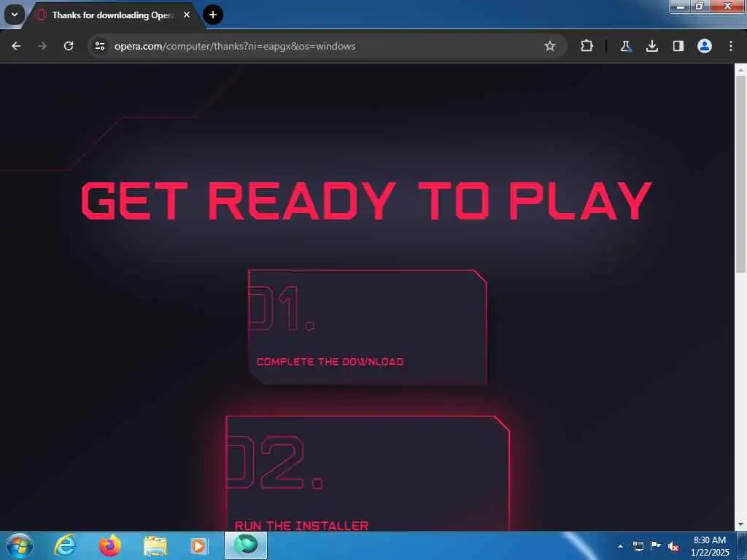
Task: Close the Thanks for downloading Opera tab
Action: (x=187, y=15)
